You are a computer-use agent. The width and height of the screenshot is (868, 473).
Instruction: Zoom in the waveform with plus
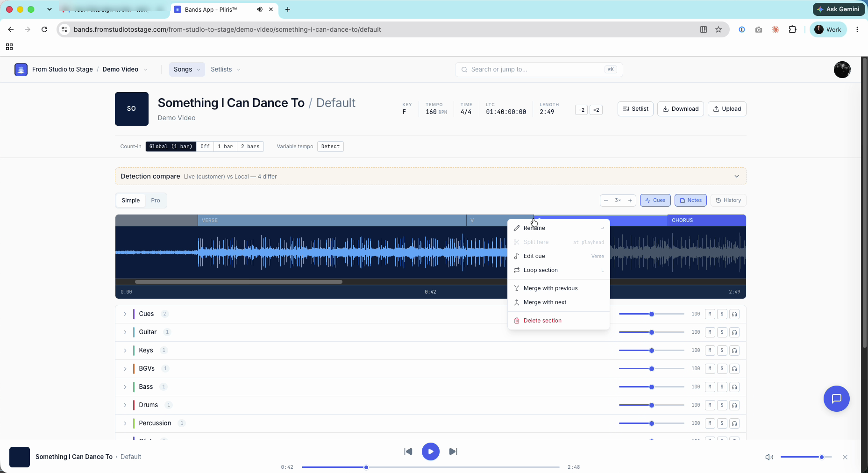click(x=630, y=201)
